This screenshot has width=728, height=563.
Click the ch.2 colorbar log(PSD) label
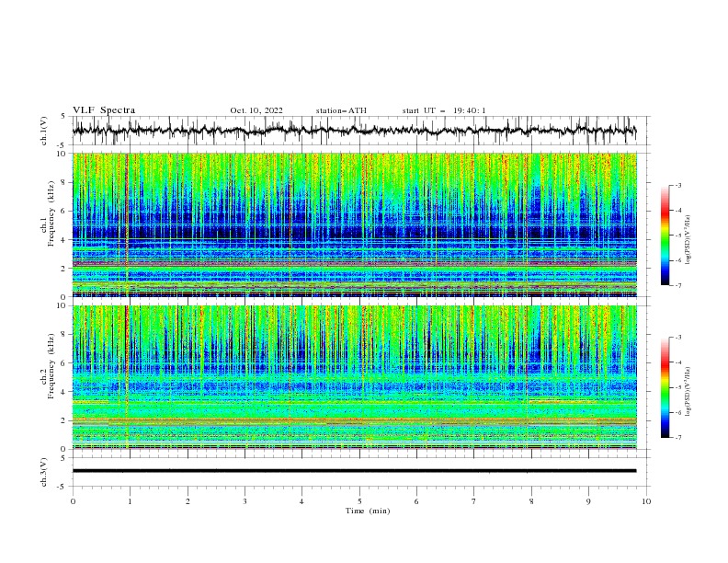[688, 392]
